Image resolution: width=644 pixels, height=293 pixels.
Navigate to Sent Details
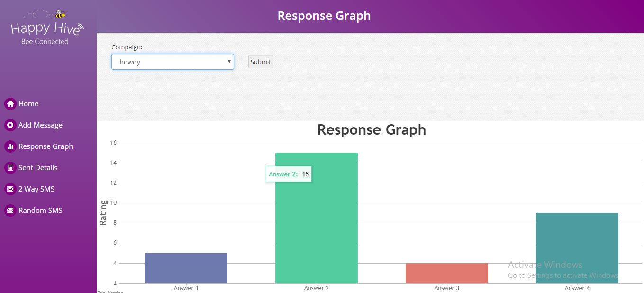38,168
